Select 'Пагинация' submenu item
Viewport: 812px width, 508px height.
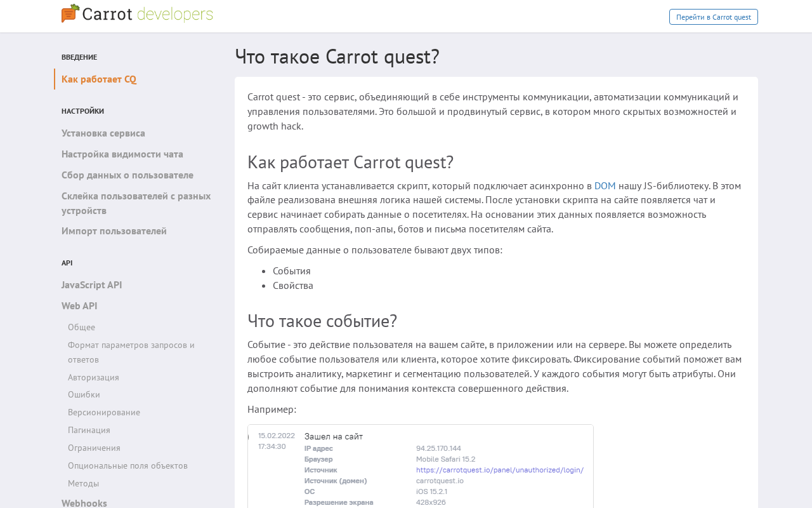click(x=89, y=430)
